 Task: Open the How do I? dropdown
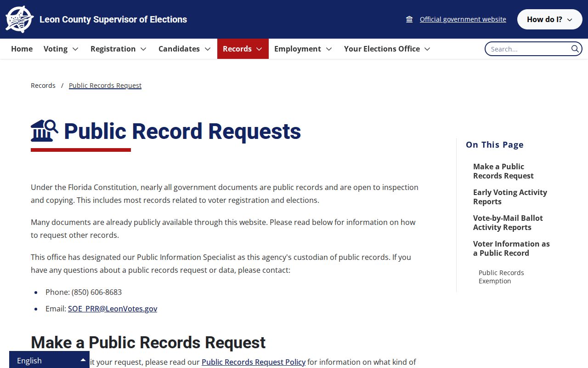(x=549, y=19)
